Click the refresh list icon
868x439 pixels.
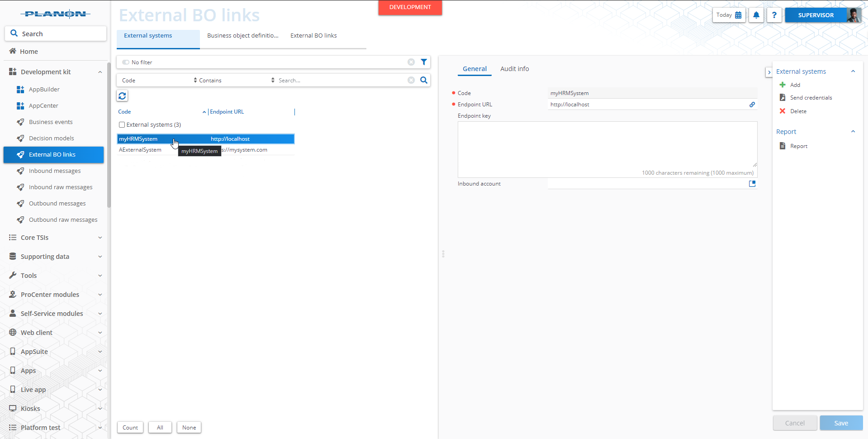122,96
